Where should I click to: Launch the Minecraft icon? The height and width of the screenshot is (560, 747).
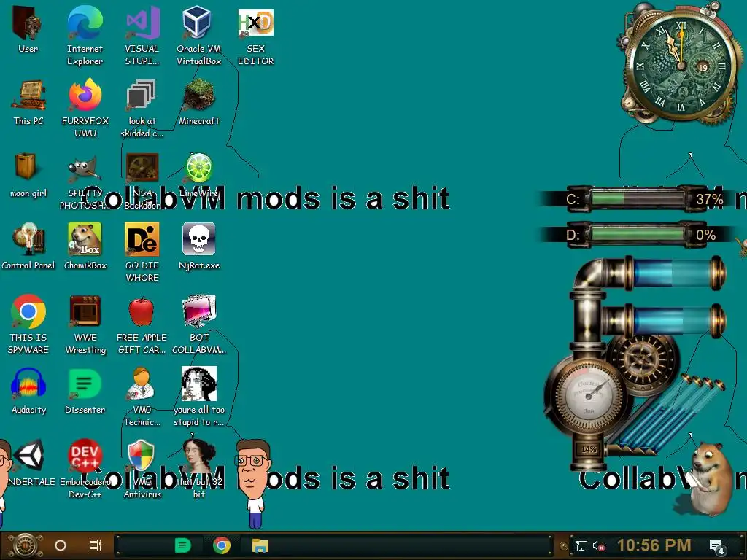198,95
